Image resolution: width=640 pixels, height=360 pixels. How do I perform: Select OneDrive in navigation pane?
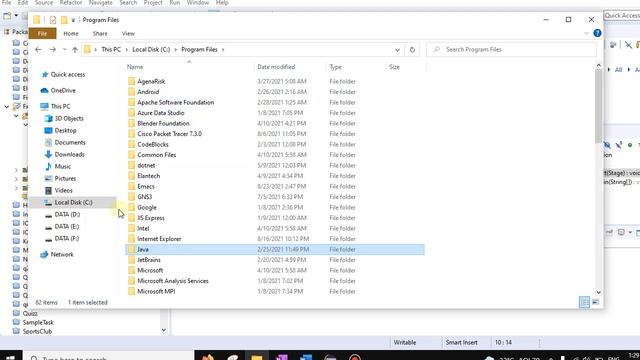tap(58, 90)
